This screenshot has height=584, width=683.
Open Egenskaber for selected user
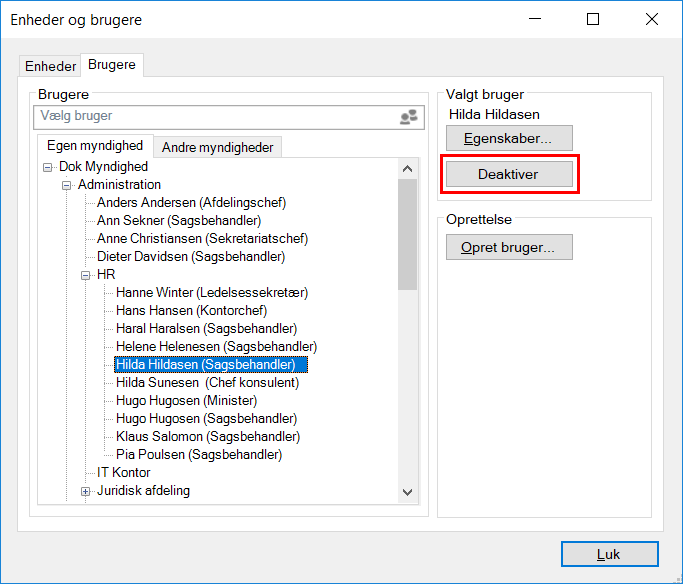[x=509, y=138]
